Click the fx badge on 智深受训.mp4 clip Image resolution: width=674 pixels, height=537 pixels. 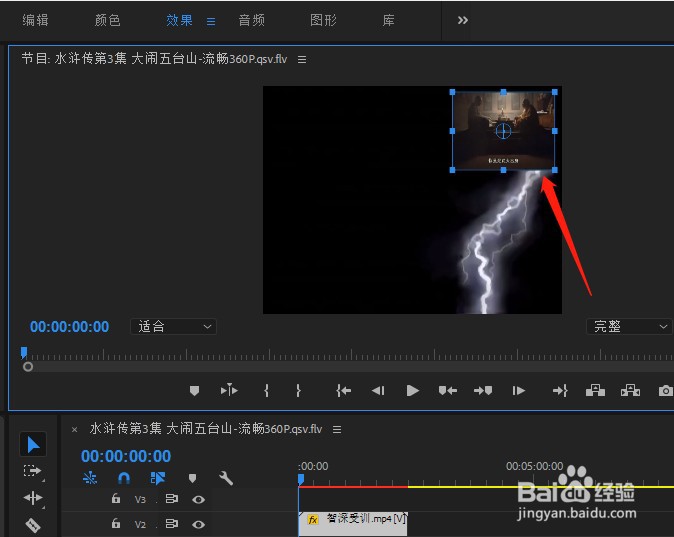(312, 520)
